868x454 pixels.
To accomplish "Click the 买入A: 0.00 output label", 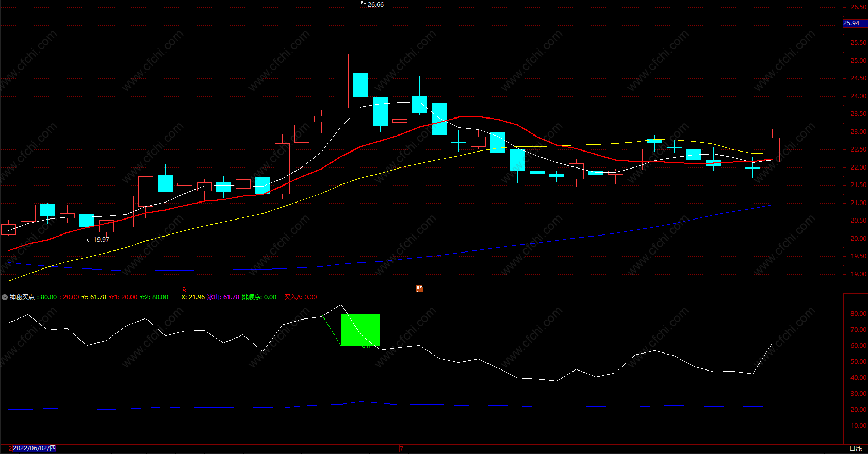I will point(301,297).
